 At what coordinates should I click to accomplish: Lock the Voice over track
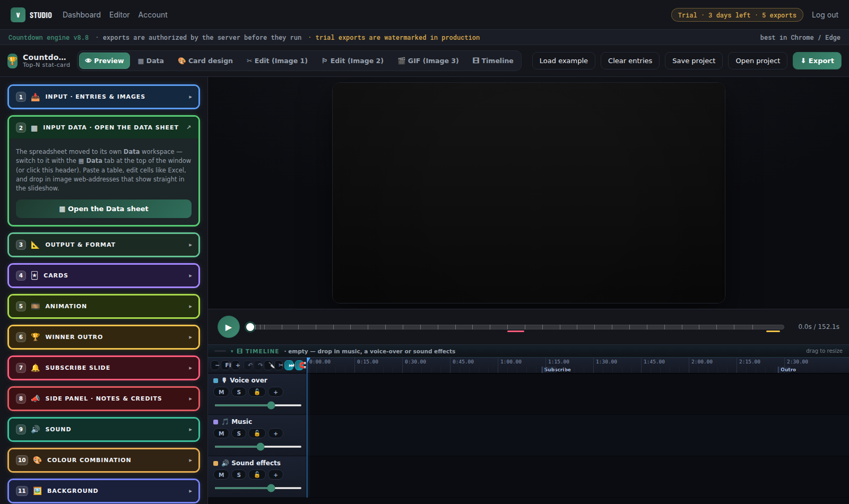tap(257, 392)
